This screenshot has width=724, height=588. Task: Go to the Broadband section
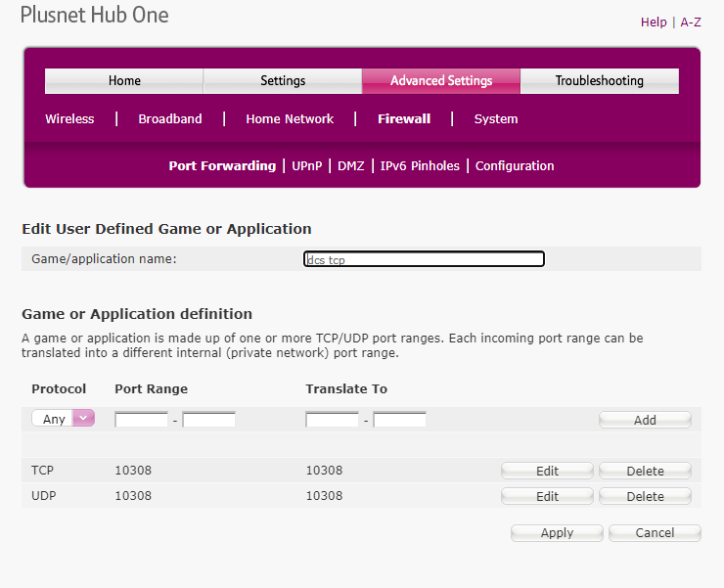170,119
